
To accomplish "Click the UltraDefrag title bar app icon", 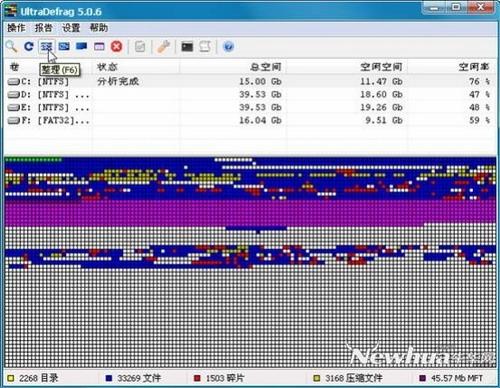I will pyautogui.click(x=10, y=12).
